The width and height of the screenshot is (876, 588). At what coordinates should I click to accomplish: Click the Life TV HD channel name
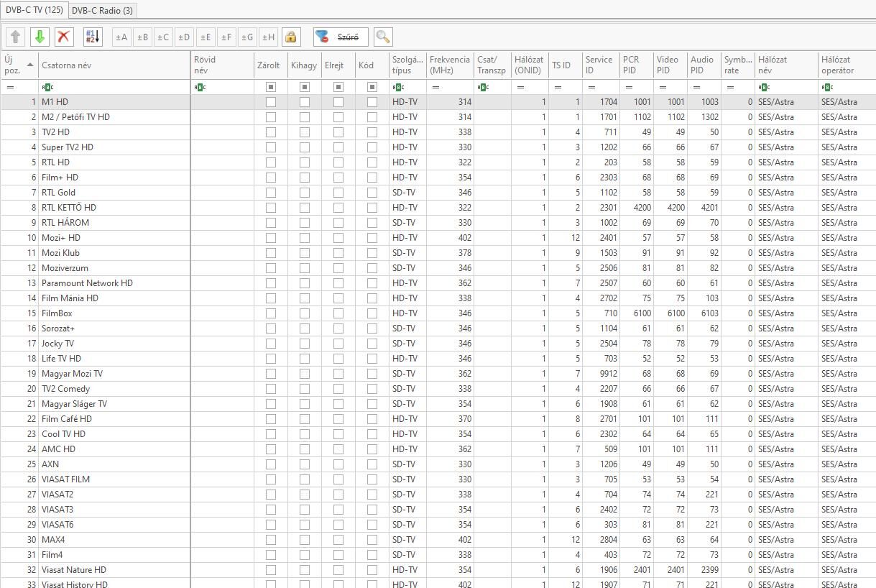61,359
